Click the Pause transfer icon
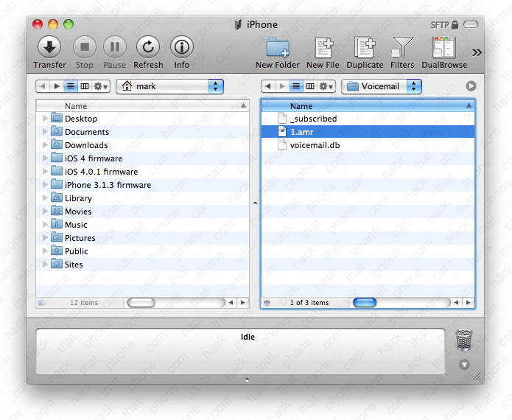The image size is (512, 420). pos(114,48)
